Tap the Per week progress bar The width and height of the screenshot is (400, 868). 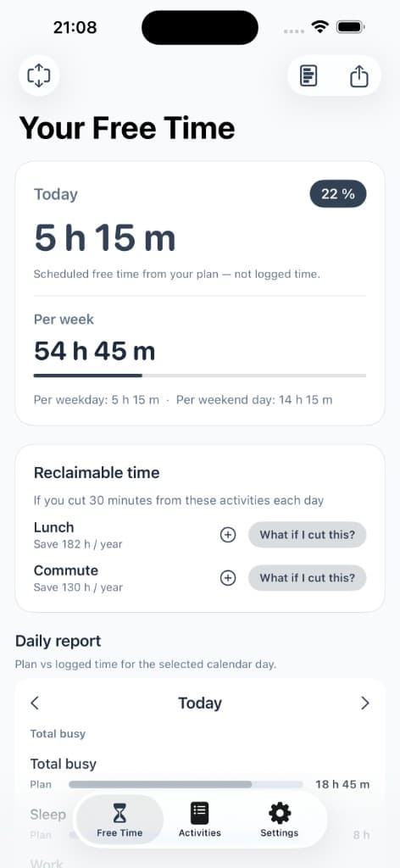[x=200, y=376]
